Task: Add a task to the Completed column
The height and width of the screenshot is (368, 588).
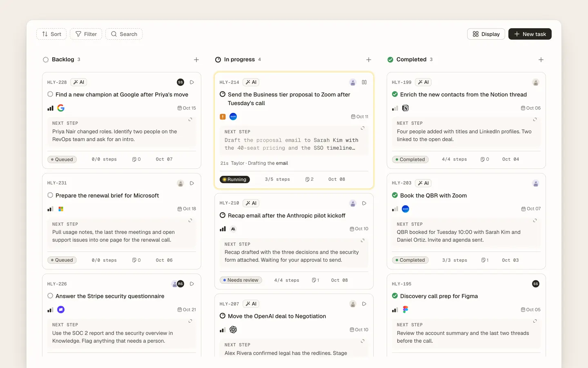Action: pyautogui.click(x=541, y=60)
